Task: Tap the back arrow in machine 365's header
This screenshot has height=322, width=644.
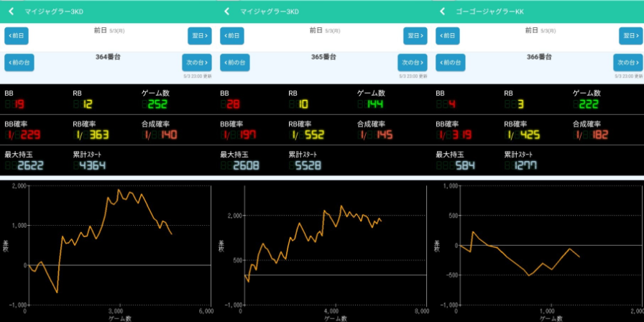Action: click(226, 11)
